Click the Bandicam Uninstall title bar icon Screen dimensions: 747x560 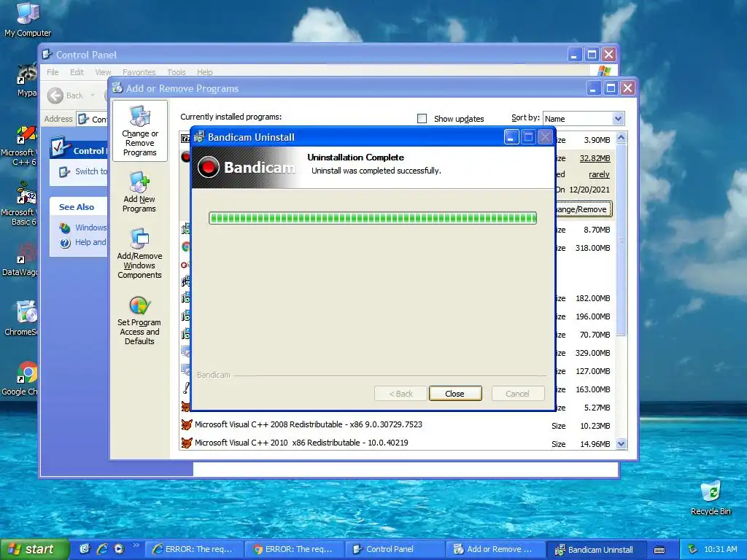(x=200, y=136)
